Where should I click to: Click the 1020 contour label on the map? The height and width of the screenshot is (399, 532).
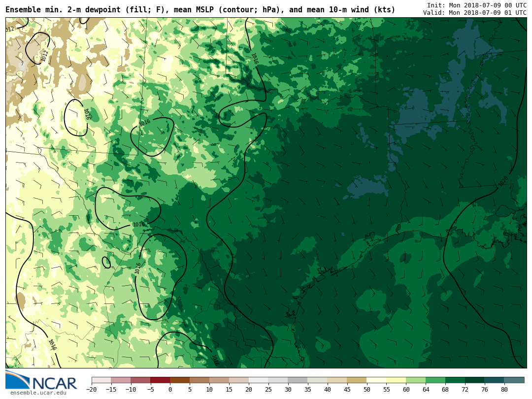click(x=503, y=181)
